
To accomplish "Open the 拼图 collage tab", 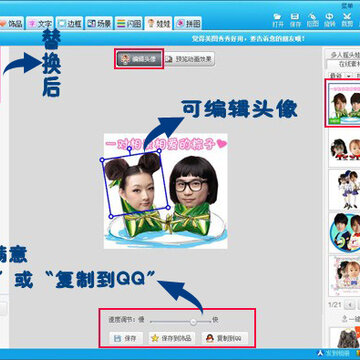I will click(x=188, y=23).
